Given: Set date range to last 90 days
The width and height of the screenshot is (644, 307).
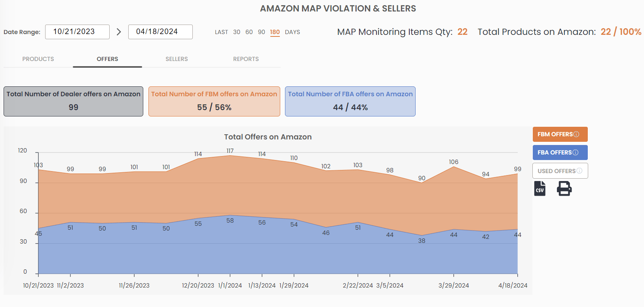Looking at the screenshot, I should pos(262,32).
